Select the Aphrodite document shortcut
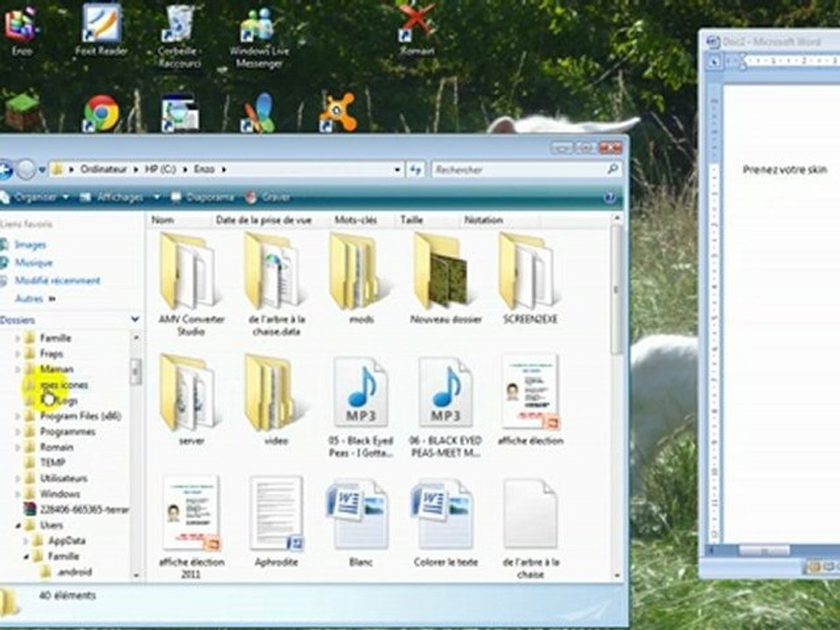Viewport: 840px width, 630px height. tap(276, 521)
